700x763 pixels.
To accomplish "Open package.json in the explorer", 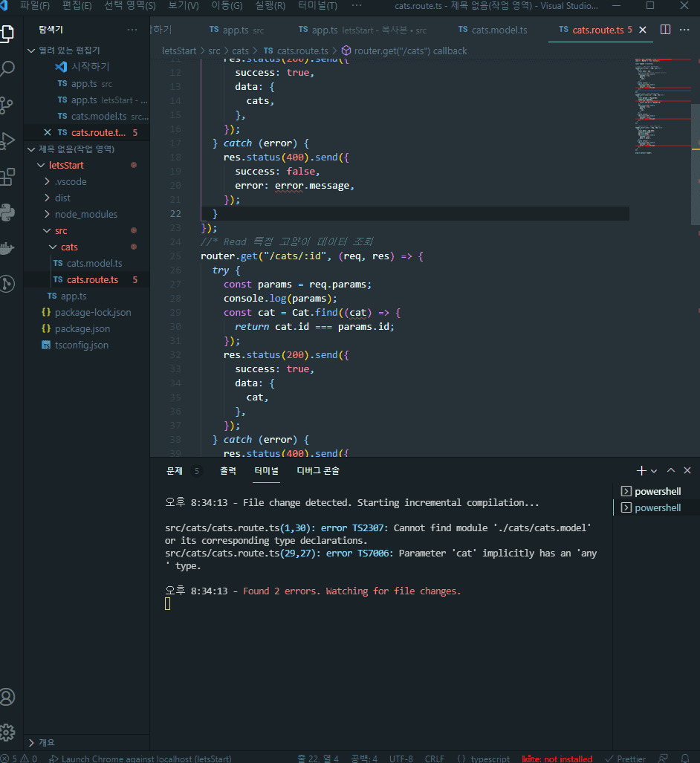I will click(x=82, y=328).
